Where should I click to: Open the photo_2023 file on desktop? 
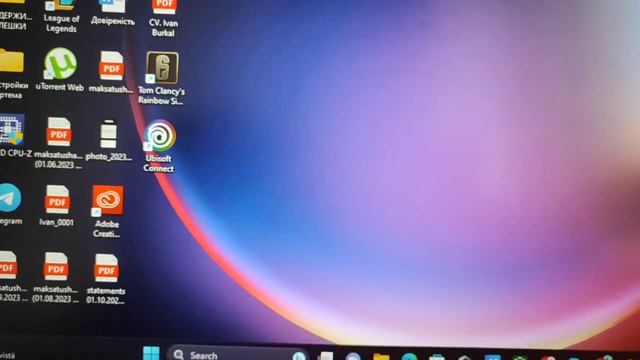[x=109, y=140]
